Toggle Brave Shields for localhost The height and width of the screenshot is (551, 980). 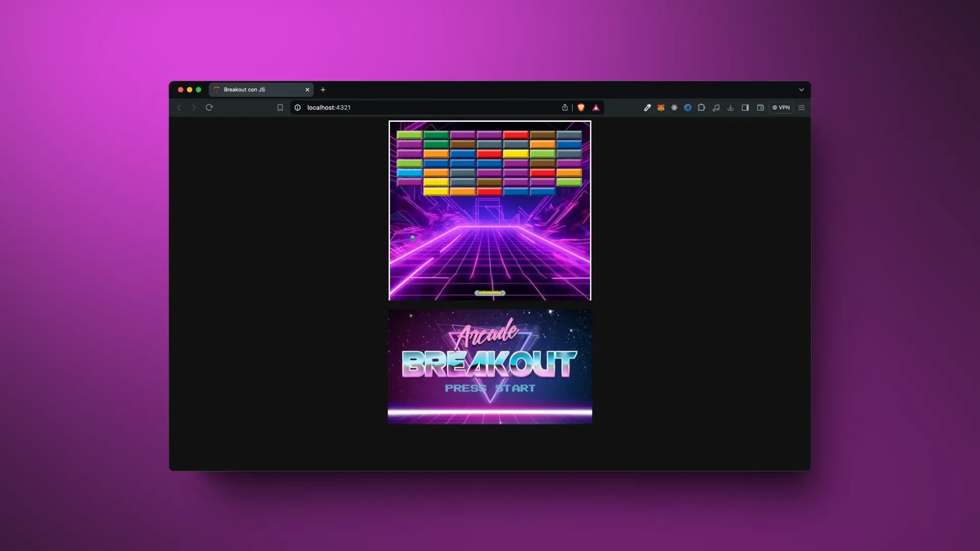(582, 108)
